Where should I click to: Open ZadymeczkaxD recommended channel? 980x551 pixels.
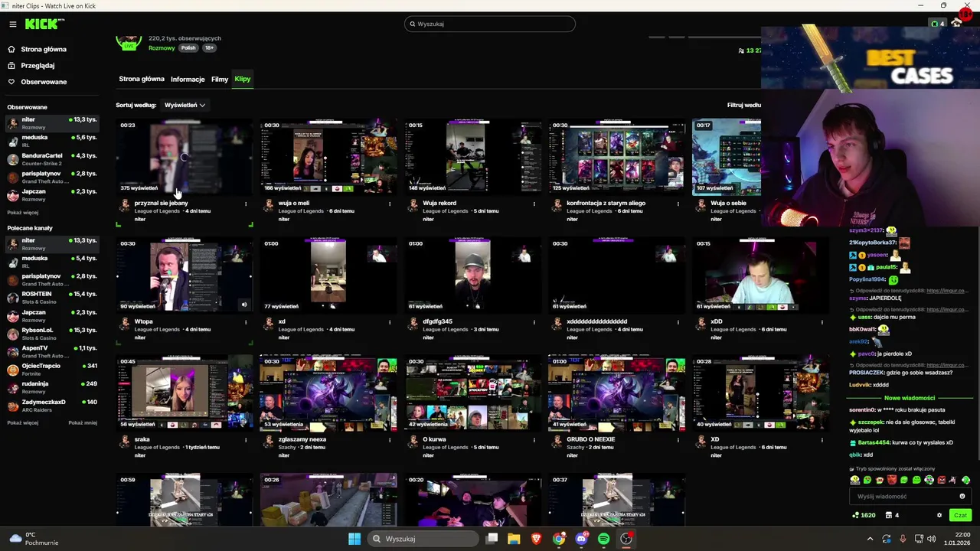(52, 405)
